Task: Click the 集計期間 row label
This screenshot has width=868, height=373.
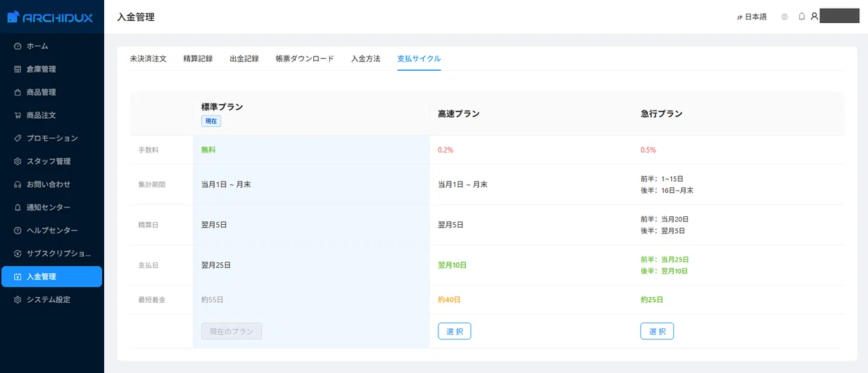Action: [152, 184]
